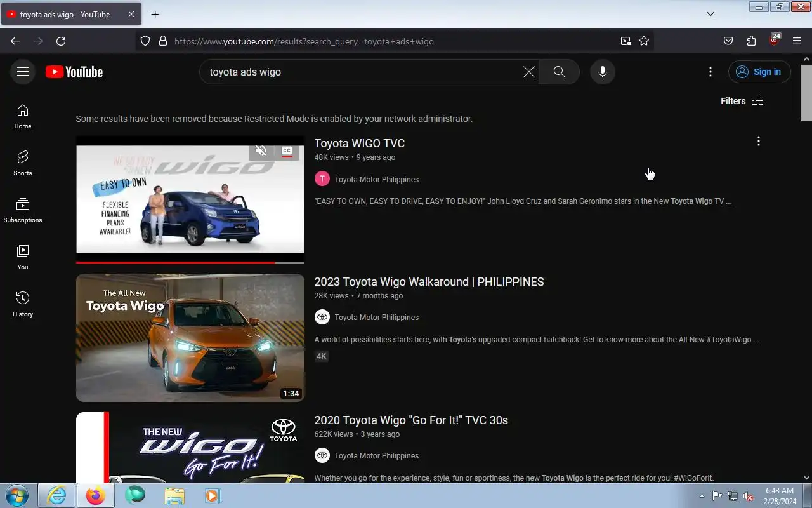Start voice search with the microphone icon
Screen dimensions: 812x508
point(603,72)
